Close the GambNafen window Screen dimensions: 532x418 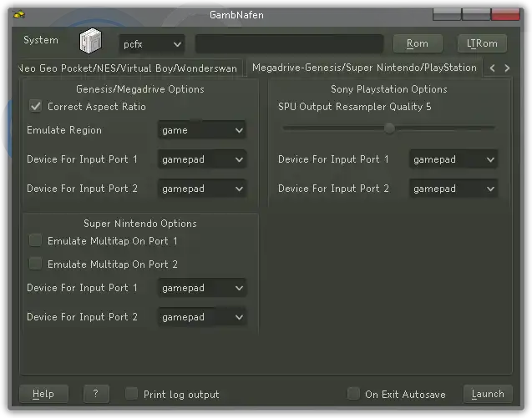point(505,14)
